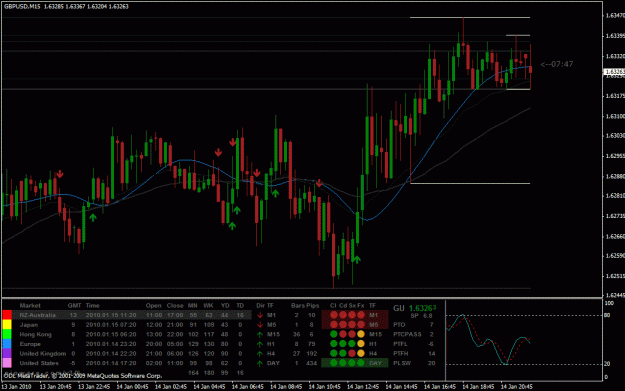Click the SP 6.8 spread value
Viewport: 625px width, 391px height.
[421, 316]
